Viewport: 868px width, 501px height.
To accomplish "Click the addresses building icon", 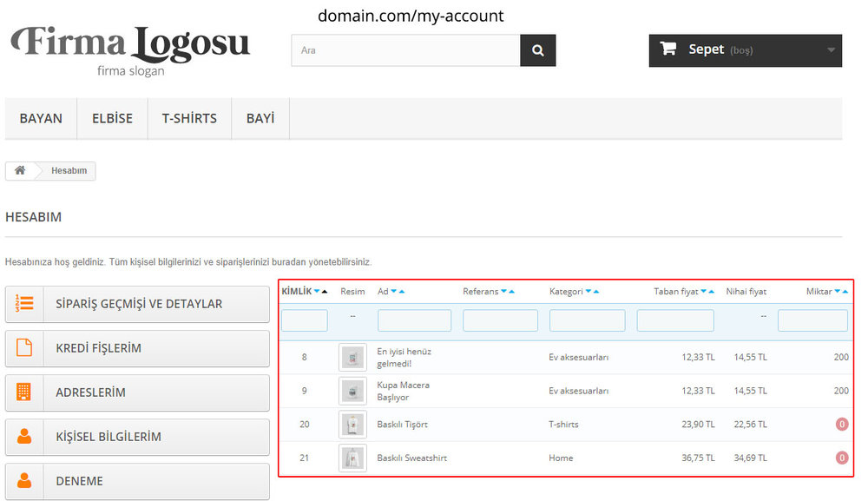I will 23,392.
